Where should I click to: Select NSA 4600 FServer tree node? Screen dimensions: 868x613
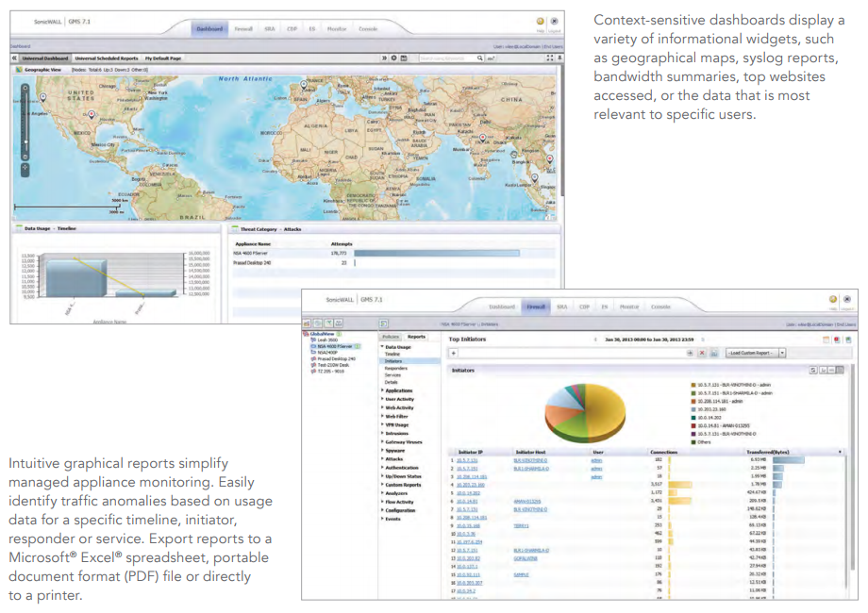coord(334,346)
